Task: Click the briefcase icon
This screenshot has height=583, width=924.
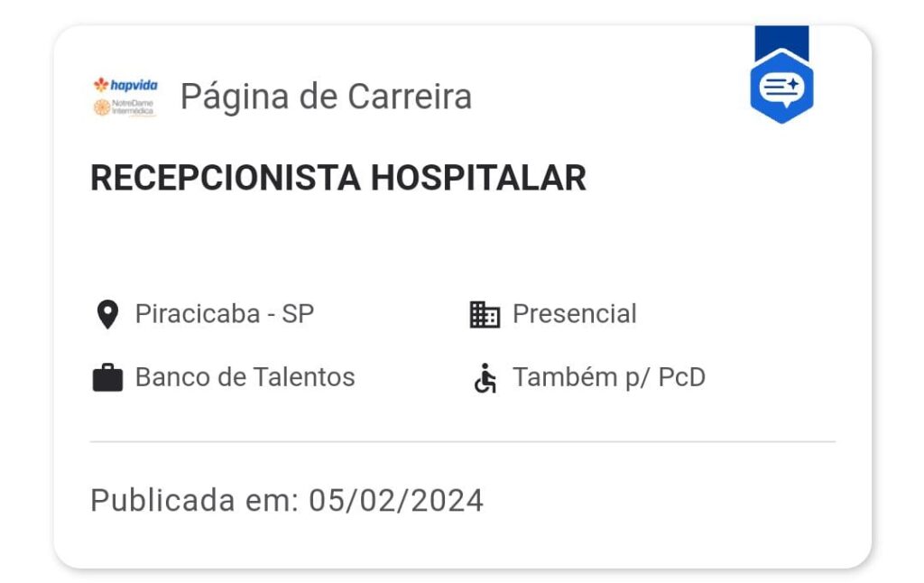Action: [107, 377]
